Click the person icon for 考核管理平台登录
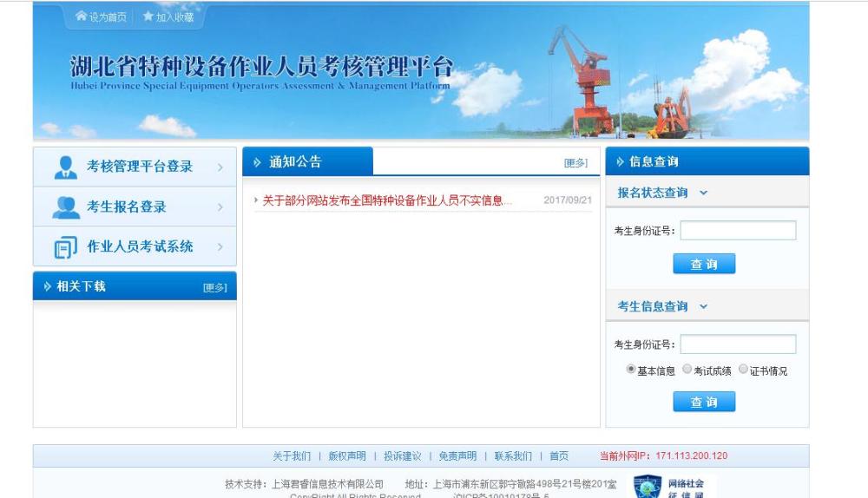 (65, 167)
